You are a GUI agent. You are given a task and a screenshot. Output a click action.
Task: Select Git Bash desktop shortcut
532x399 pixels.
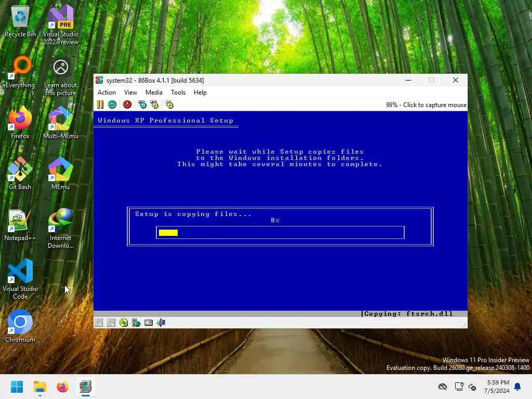click(x=20, y=174)
